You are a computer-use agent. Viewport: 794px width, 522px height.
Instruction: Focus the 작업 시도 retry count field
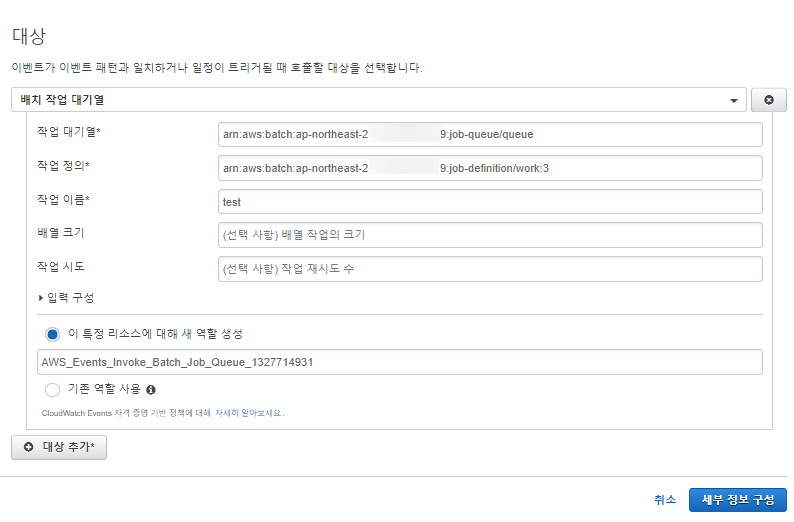pyautogui.click(x=490, y=269)
